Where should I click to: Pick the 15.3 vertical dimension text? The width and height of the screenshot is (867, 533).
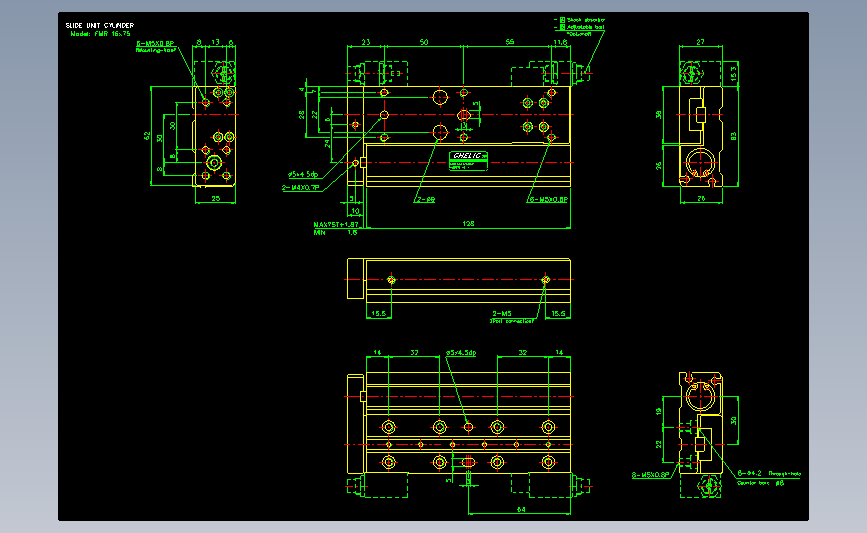point(734,73)
